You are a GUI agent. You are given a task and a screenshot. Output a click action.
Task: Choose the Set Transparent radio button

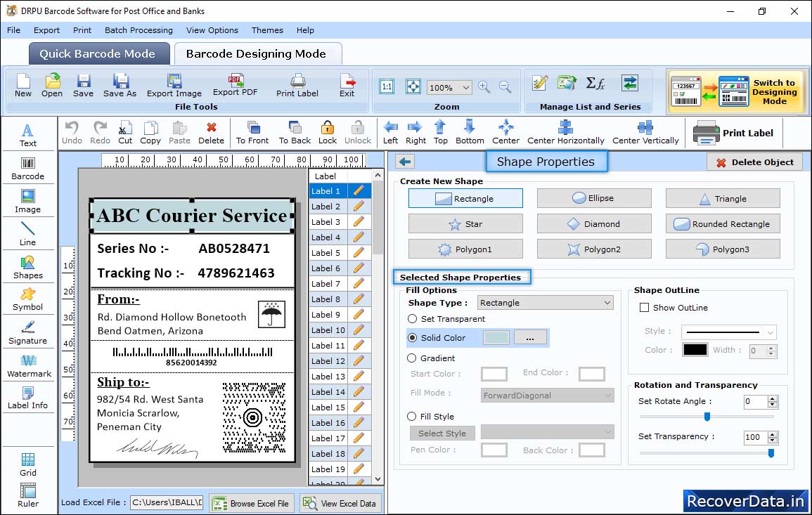click(413, 319)
